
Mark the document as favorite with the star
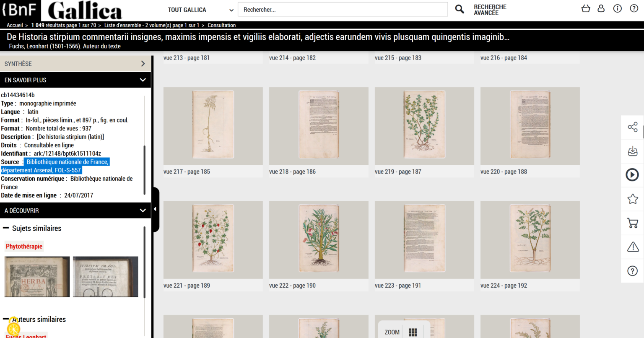click(x=632, y=199)
